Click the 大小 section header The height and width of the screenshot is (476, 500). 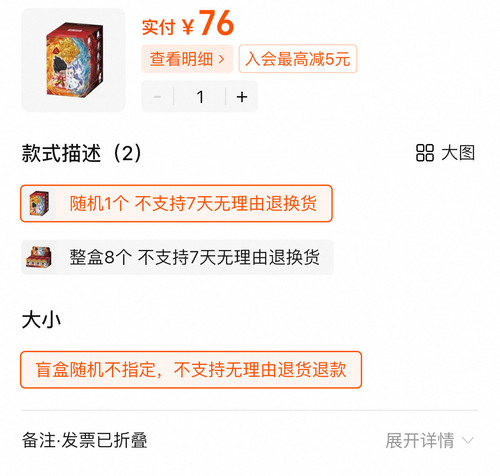(41, 320)
